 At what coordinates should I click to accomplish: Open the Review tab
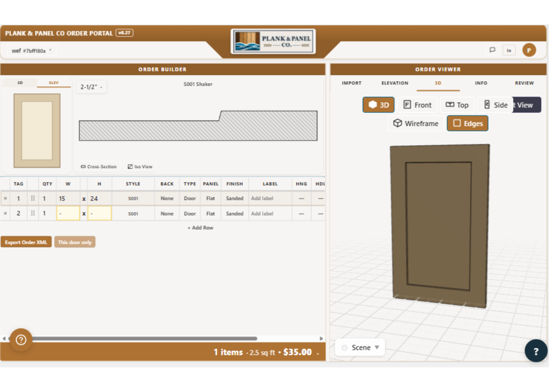524,83
